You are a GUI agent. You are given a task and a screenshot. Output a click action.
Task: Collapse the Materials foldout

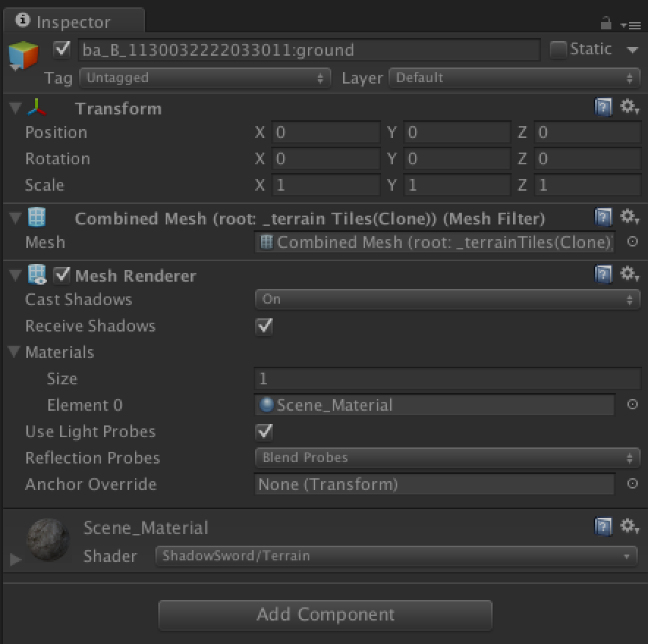14,353
